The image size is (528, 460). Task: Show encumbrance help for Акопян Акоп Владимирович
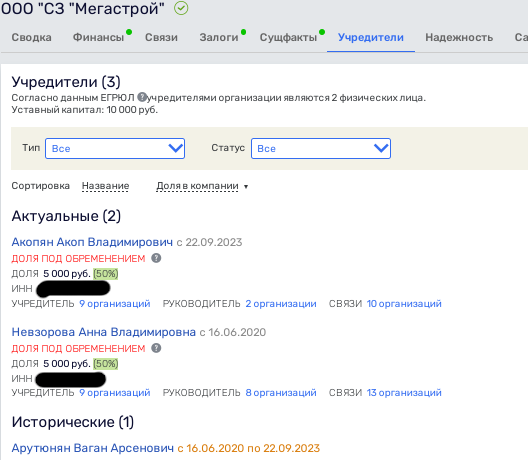(156, 258)
